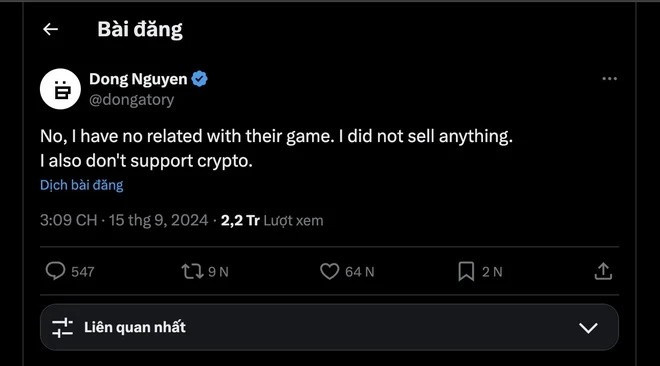Click the sliders filter icon beside Liên quan nhất

[x=62, y=328]
